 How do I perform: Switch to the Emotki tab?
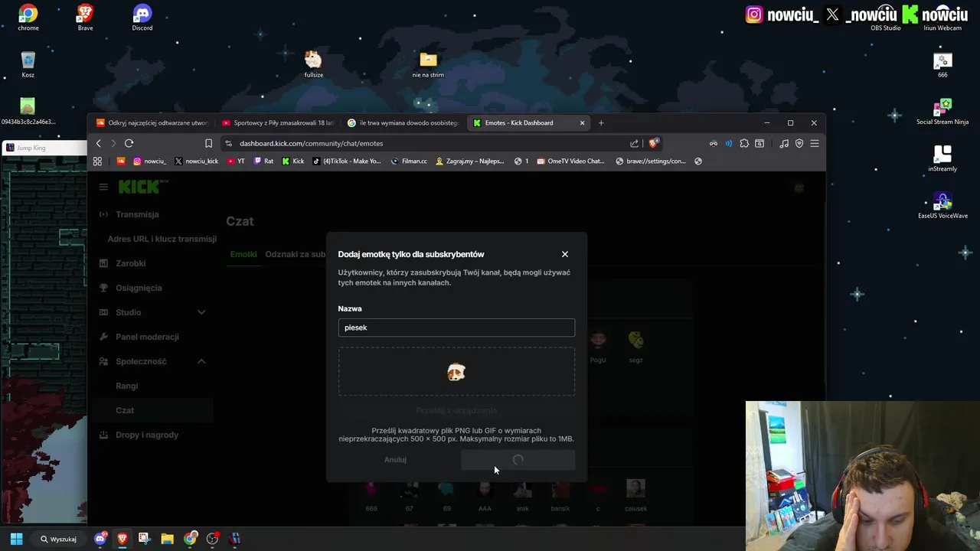pos(243,254)
